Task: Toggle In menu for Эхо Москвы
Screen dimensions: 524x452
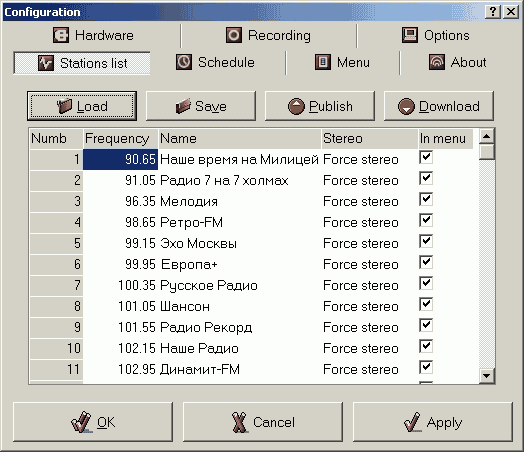Action: click(426, 242)
